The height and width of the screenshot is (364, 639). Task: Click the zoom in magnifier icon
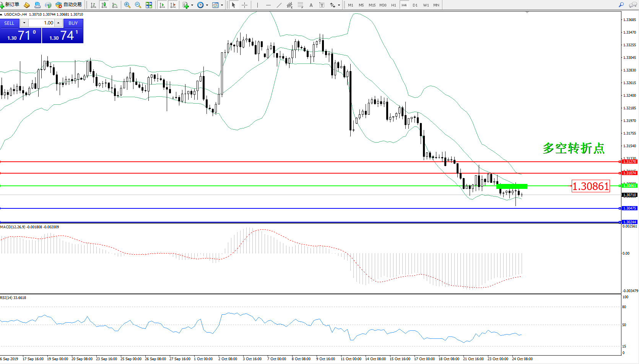tap(127, 5)
